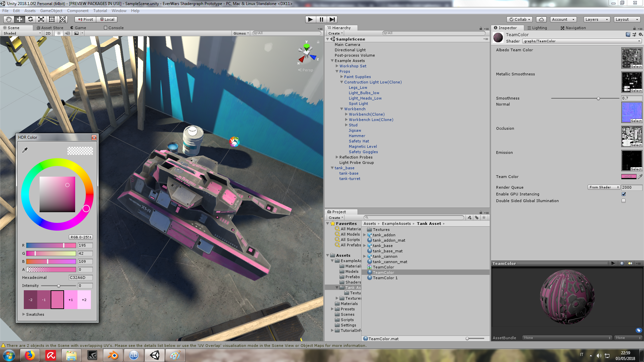Toggle scene lighting sun icon
The height and width of the screenshot is (362, 644).
(59, 33)
